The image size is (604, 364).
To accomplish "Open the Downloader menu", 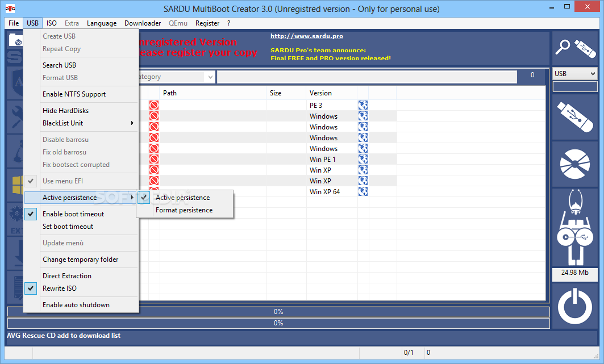I will (143, 23).
